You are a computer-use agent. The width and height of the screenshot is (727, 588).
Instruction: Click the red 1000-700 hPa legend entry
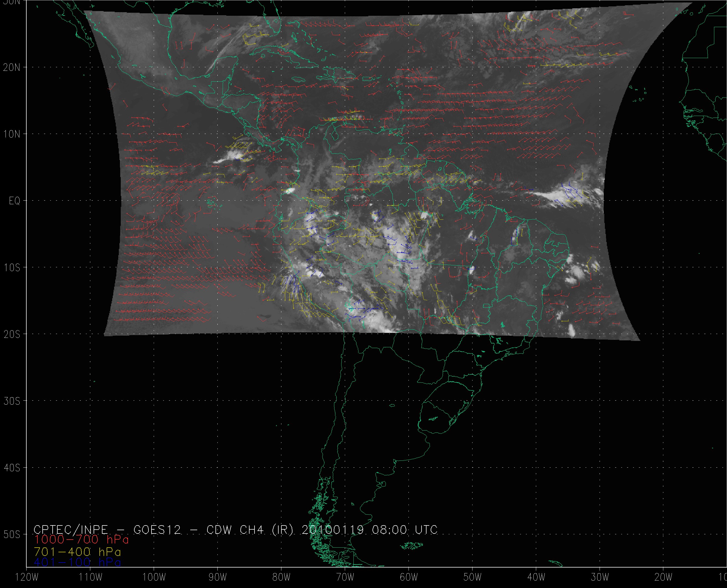coord(81,539)
